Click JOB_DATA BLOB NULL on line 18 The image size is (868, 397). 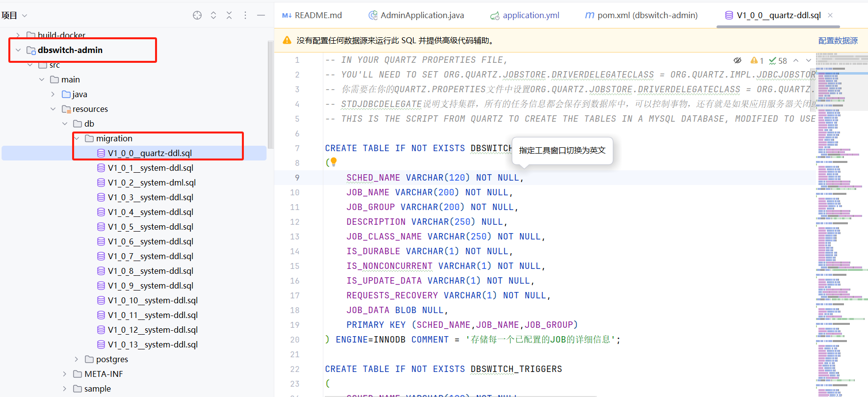tap(397, 310)
